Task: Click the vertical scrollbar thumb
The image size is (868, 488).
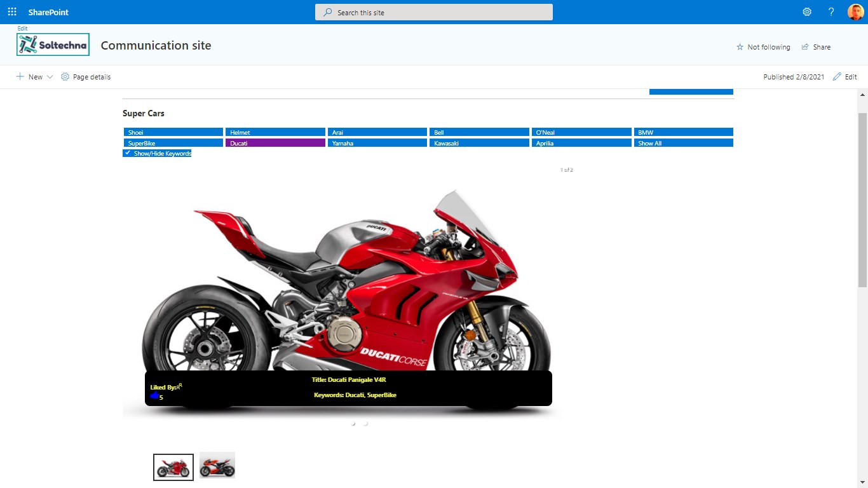Action: pyautogui.click(x=862, y=200)
